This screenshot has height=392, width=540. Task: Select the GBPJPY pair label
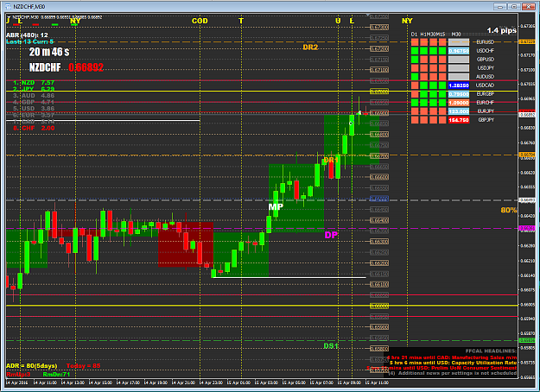486,120
